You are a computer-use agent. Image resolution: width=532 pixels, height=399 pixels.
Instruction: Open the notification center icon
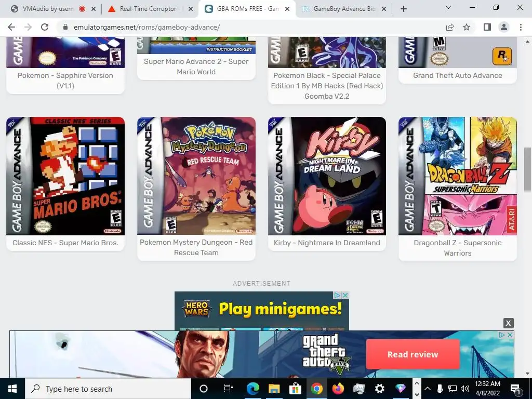(516, 389)
